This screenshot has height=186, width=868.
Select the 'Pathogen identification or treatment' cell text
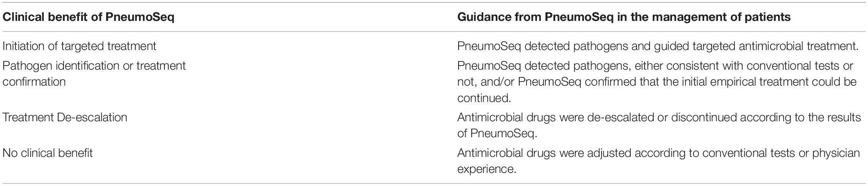(94, 66)
